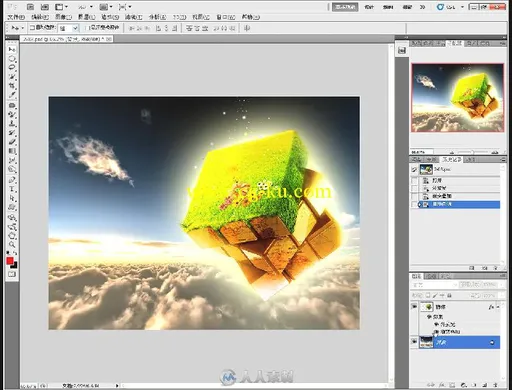Select the Crop tool
This screenshot has width=512, height=390.
pyautogui.click(x=12, y=86)
